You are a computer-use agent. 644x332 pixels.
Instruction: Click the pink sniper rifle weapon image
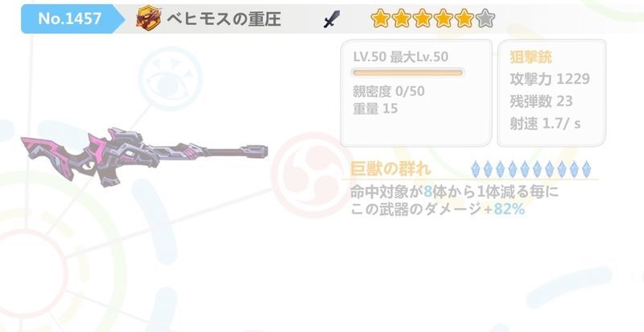144,156
